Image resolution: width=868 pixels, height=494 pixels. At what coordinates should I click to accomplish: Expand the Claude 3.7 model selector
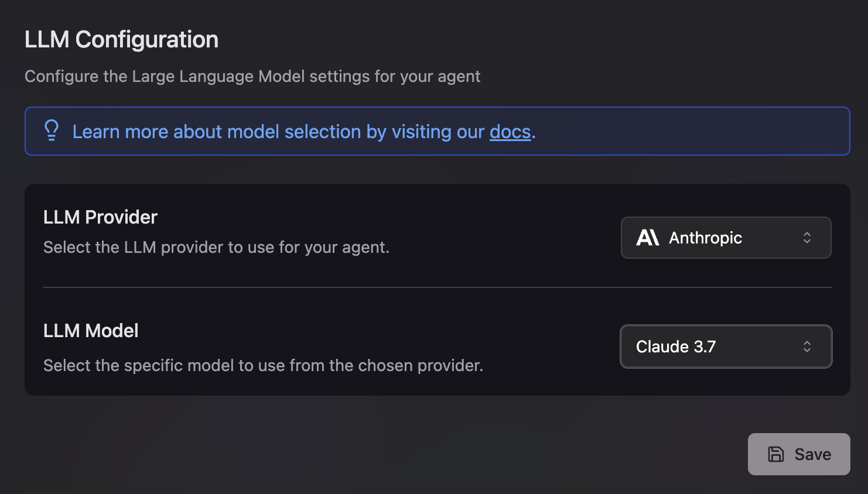tap(726, 347)
